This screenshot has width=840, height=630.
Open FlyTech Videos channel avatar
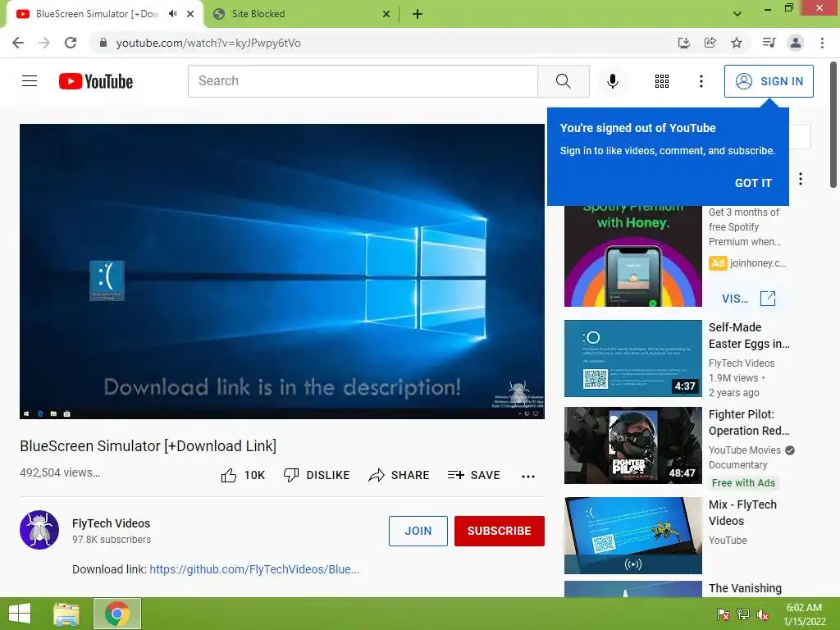coord(39,530)
